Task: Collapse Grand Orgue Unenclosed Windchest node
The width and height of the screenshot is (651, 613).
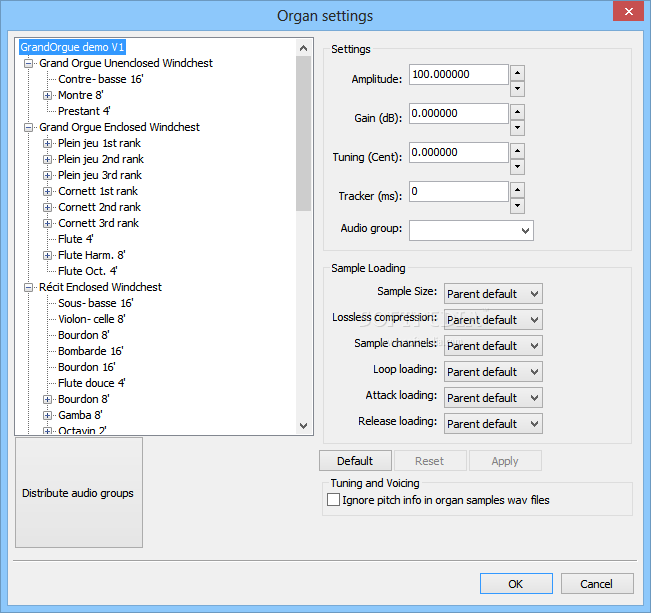Action: click(28, 64)
